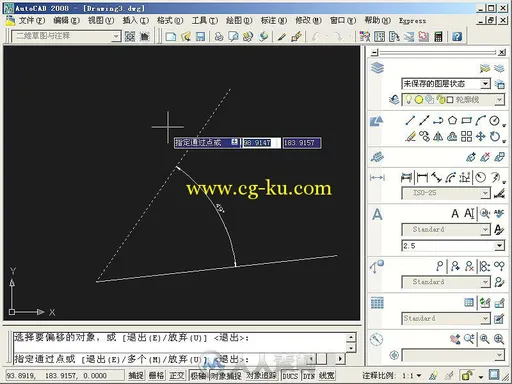Screen dimensions: 512x384
Task: Toggle the 栅格 grid display button
Action: click(156, 376)
